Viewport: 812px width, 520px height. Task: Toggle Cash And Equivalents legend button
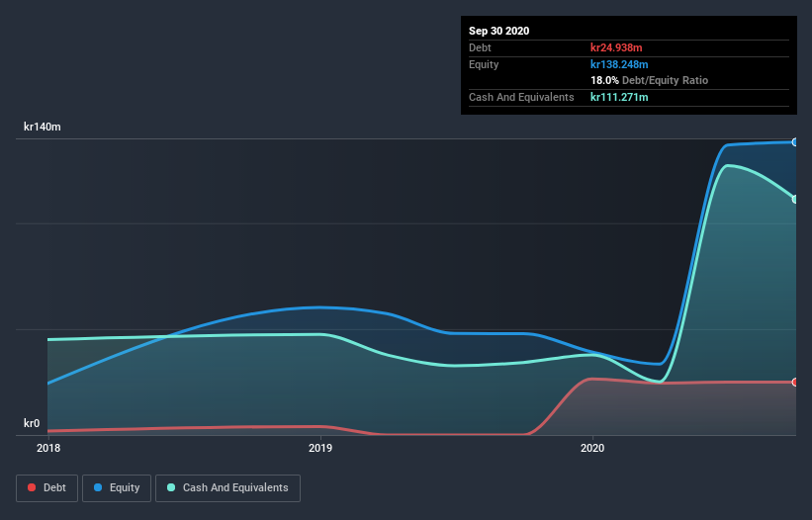click(x=227, y=488)
